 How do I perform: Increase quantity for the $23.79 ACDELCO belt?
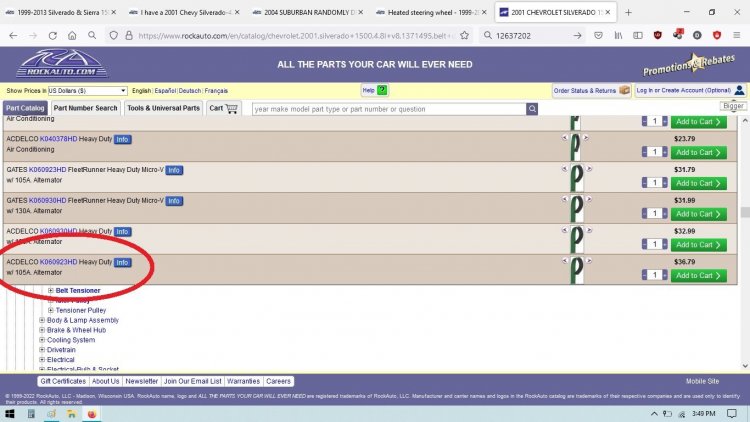(664, 152)
